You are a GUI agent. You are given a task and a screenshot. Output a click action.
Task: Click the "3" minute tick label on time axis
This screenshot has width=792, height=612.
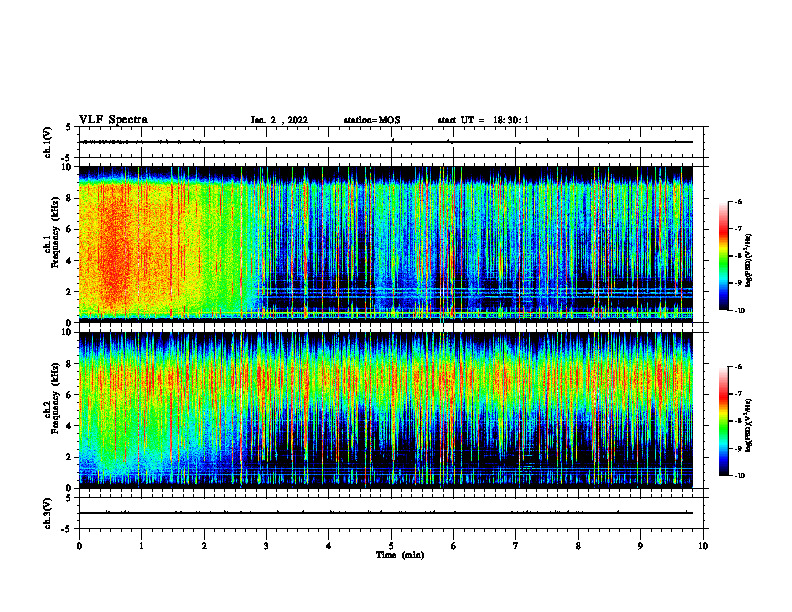266,546
